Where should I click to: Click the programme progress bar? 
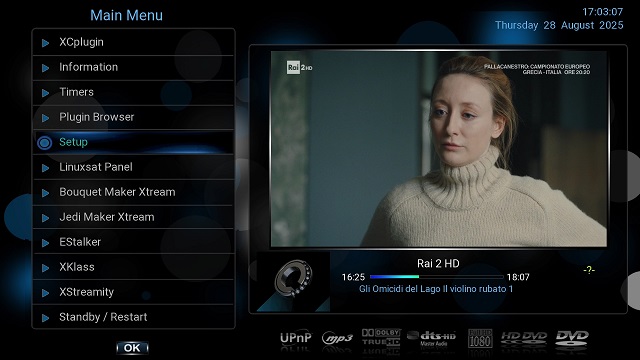[436, 277]
